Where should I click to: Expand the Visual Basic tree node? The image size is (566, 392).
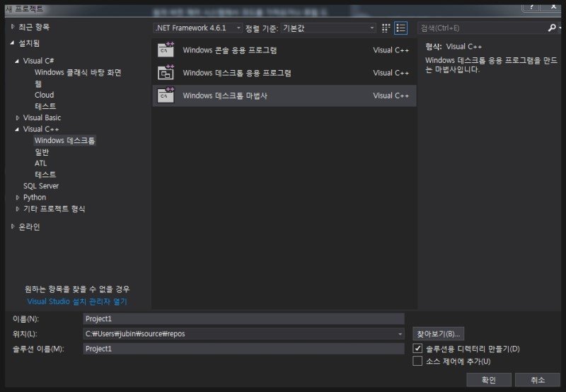17,117
